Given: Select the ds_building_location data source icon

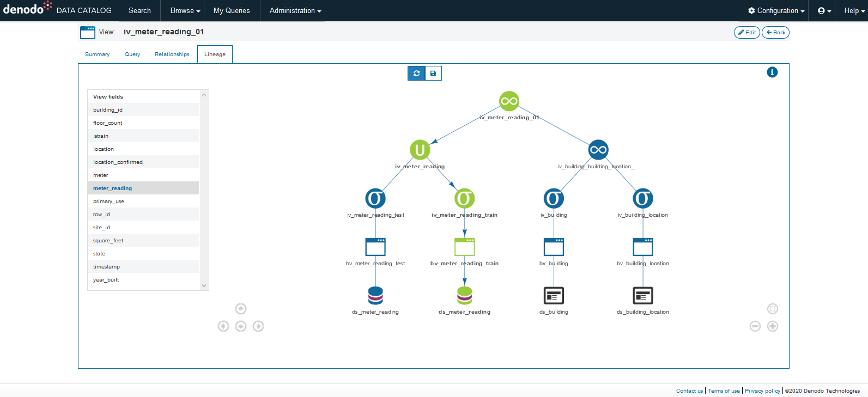Looking at the screenshot, I should 643,295.
